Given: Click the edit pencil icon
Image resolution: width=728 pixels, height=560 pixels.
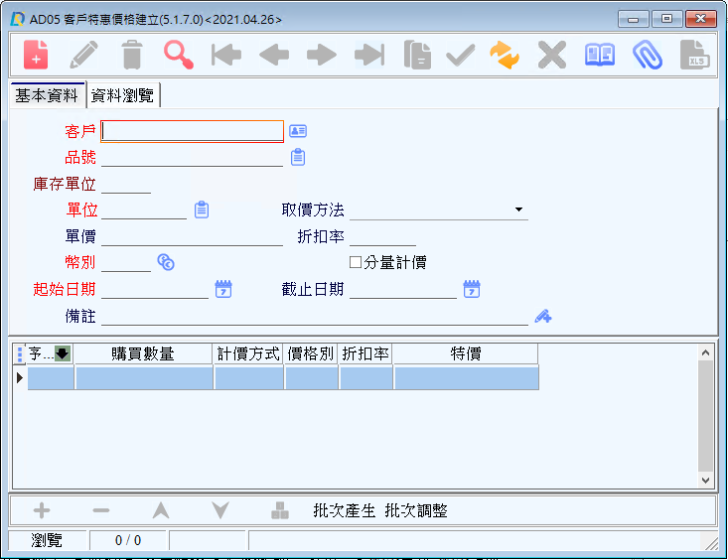Looking at the screenshot, I should click(x=84, y=55).
